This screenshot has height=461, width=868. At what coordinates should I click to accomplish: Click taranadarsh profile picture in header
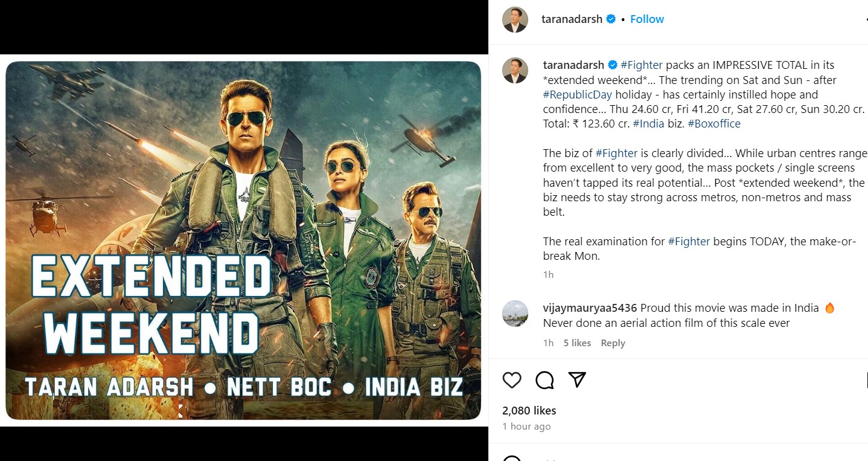(515, 19)
